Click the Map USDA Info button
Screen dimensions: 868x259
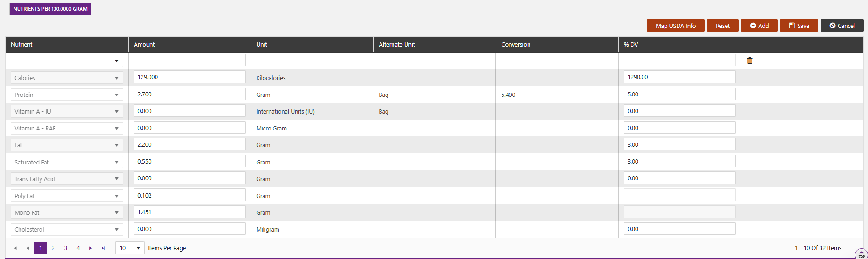(x=675, y=26)
